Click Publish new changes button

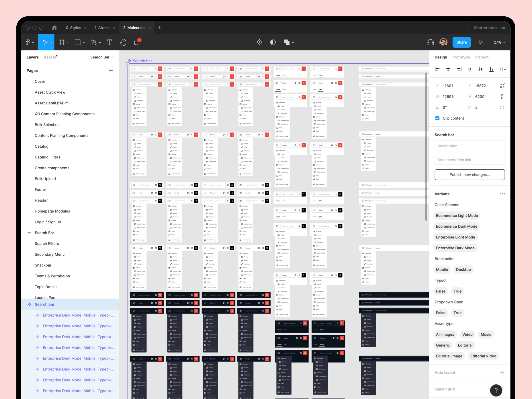click(x=469, y=175)
